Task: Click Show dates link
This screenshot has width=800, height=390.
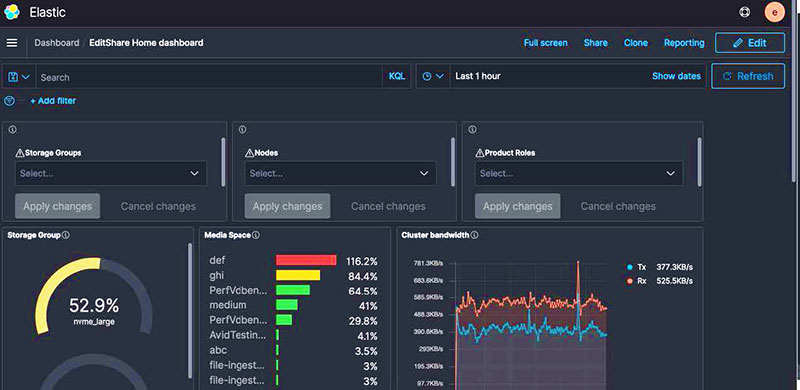Action: pyautogui.click(x=676, y=76)
